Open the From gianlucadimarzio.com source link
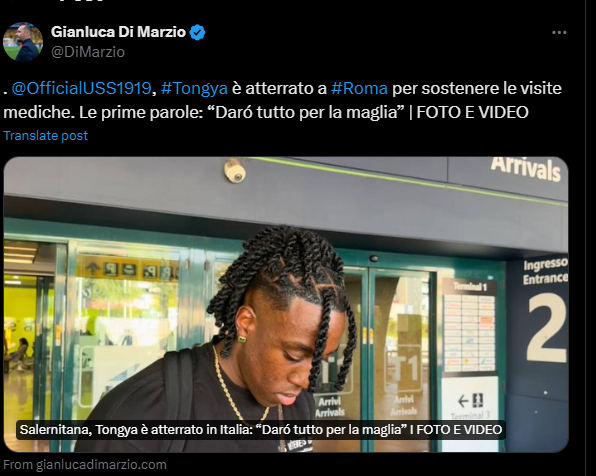The height and width of the screenshot is (476, 596). coord(85,465)
